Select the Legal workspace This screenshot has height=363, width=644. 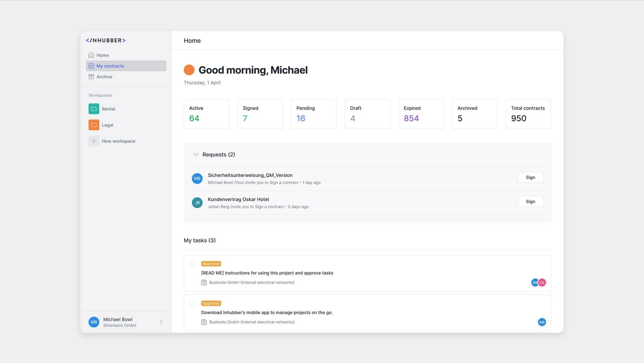(x=108, y=125)
